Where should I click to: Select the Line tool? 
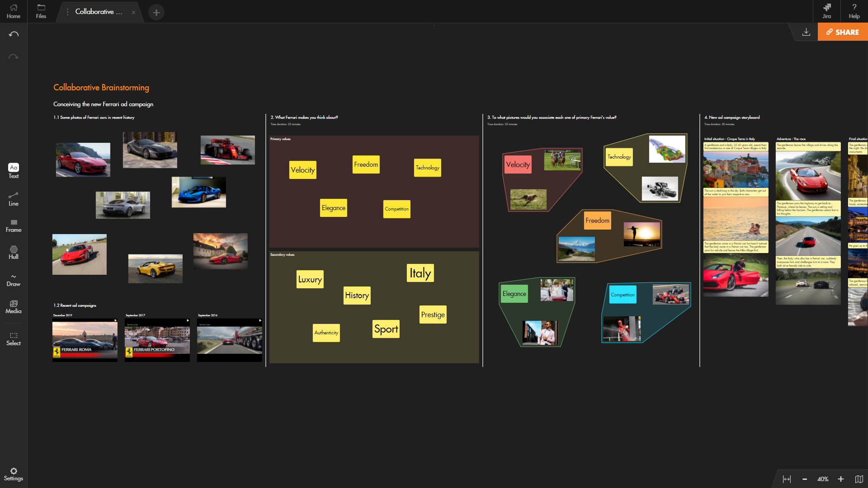tap(14, 198)
